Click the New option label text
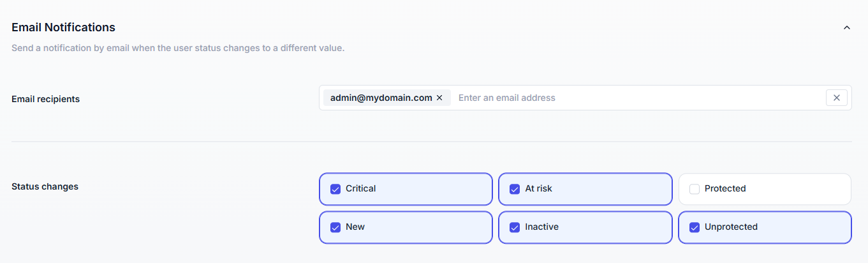This screenshot has width=868, height=263. [x=355, y=227]
